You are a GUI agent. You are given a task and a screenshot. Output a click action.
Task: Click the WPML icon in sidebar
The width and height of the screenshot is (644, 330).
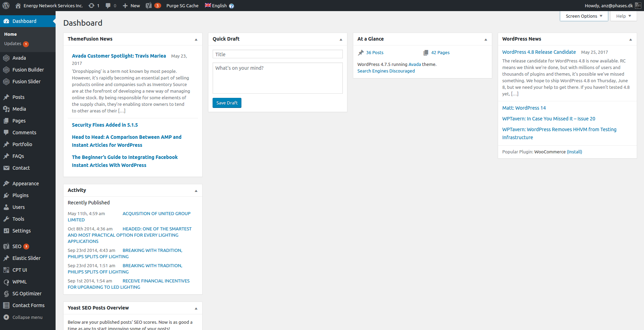click(x=6, y=282)
